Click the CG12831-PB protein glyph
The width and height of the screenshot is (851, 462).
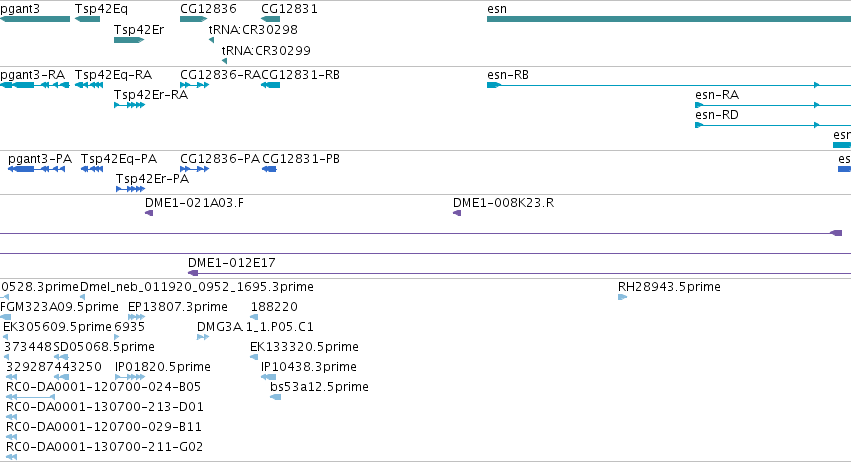[x=269, y=169]
